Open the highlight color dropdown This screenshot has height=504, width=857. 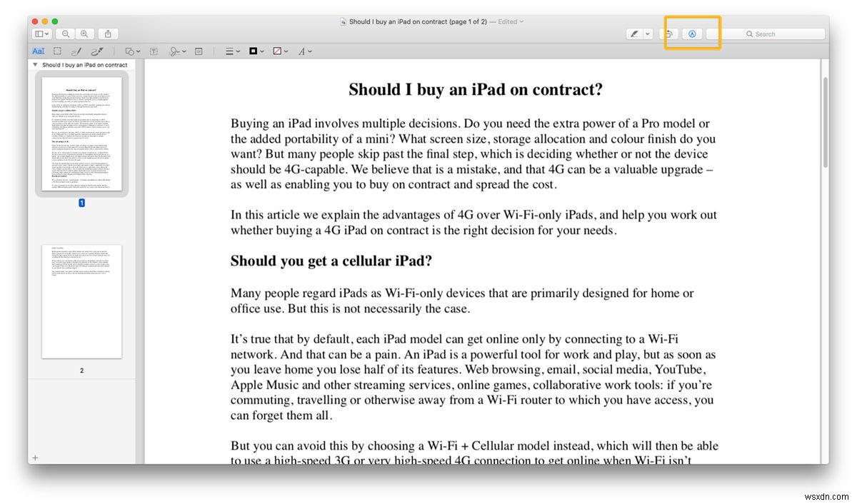tap(647, 34)
